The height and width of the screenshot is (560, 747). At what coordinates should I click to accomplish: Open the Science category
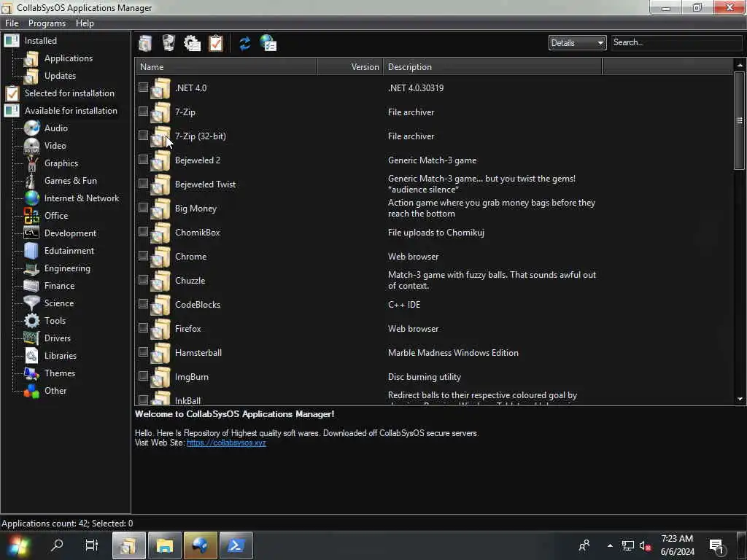58,303
